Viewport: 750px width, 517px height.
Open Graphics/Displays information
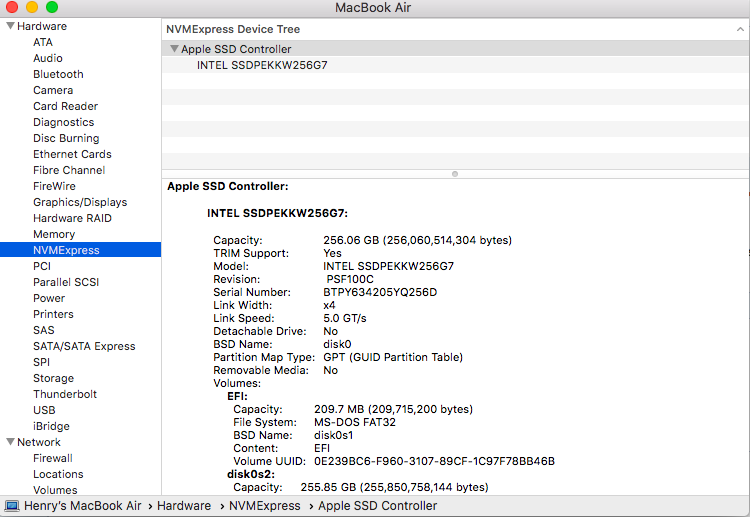(x=80, y=202)
